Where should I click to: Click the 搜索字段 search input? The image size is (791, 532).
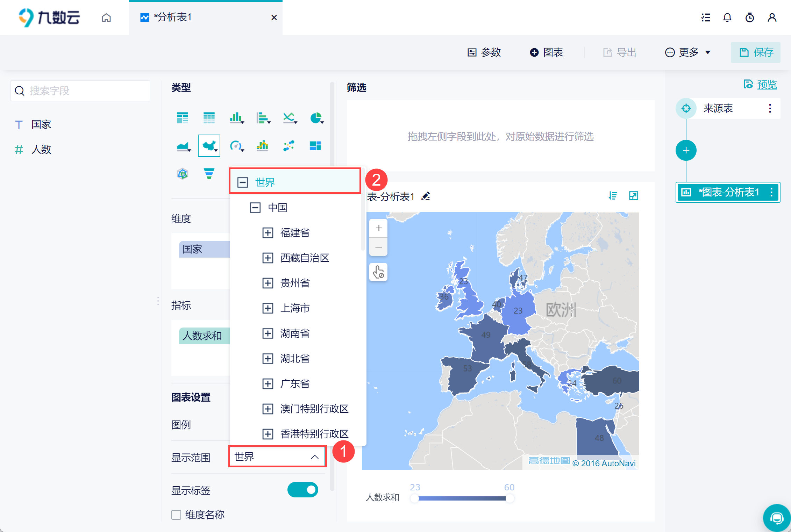tap(80, 91)
